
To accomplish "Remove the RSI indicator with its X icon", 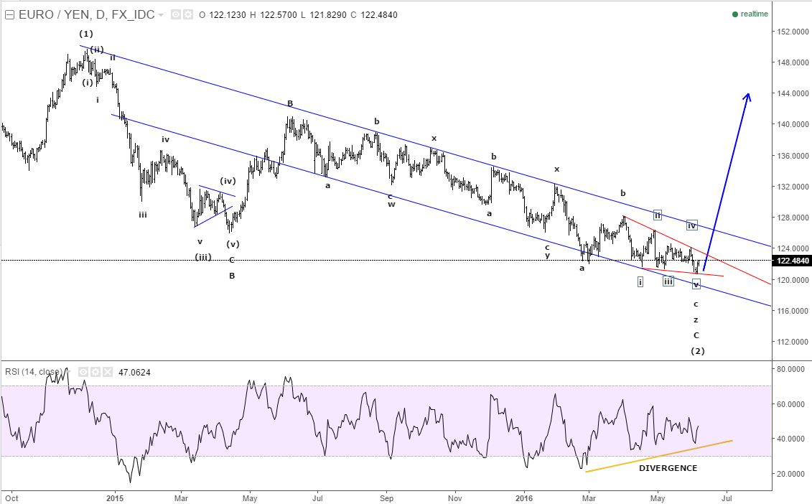I will pyautogui.click(x=108, y=372).
